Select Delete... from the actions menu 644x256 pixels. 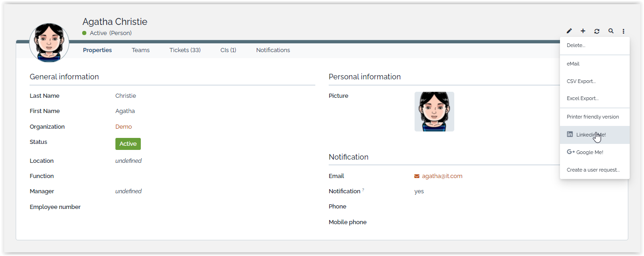[576, 46]
